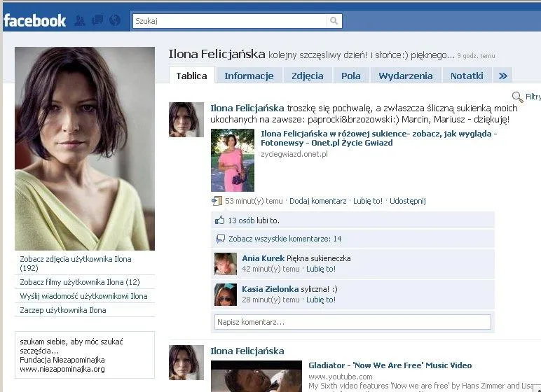
Task: Open the Zdjęcia tab
Action: point(307,76)
